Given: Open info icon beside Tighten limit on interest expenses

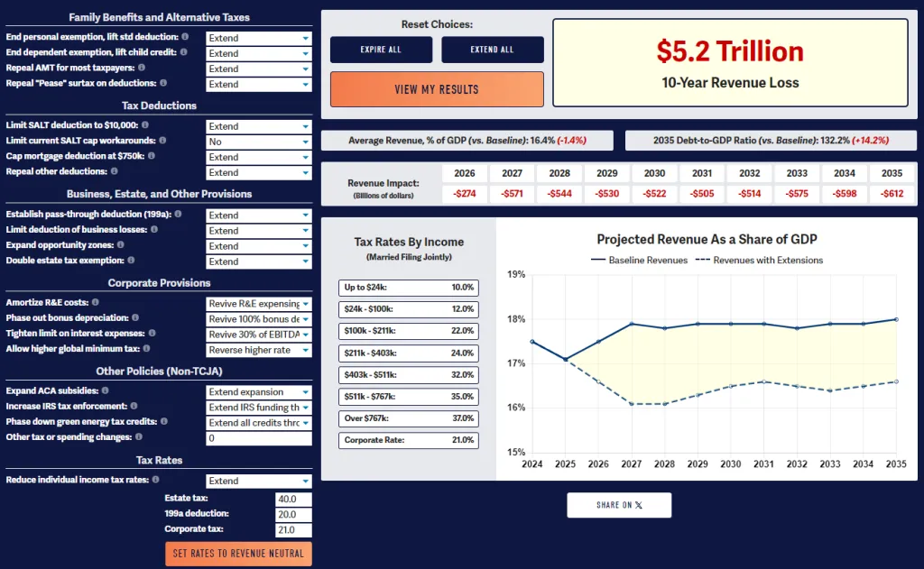Looking at the screenshot, I should pos(152,333).
